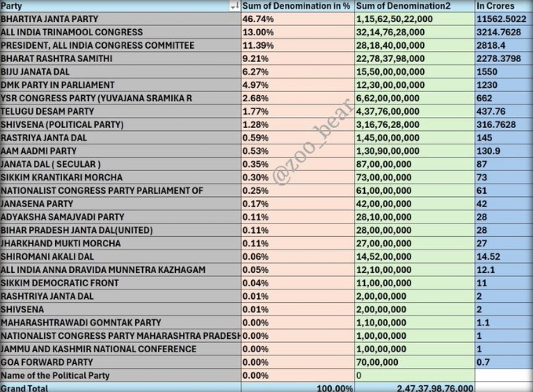Click the TELUGU DESAM PARTY row label
This screenshot has height=392, width=533.
pyautogui.click(x=47, y=112)
